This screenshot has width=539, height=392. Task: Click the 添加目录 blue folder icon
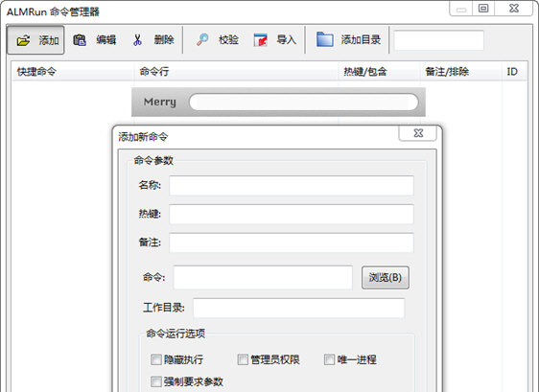(325, 39)
